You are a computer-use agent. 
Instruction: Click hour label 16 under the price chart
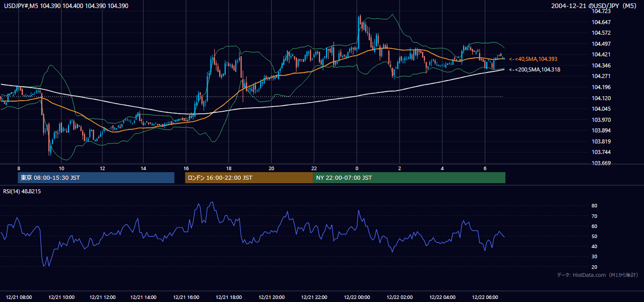[186, 168]
